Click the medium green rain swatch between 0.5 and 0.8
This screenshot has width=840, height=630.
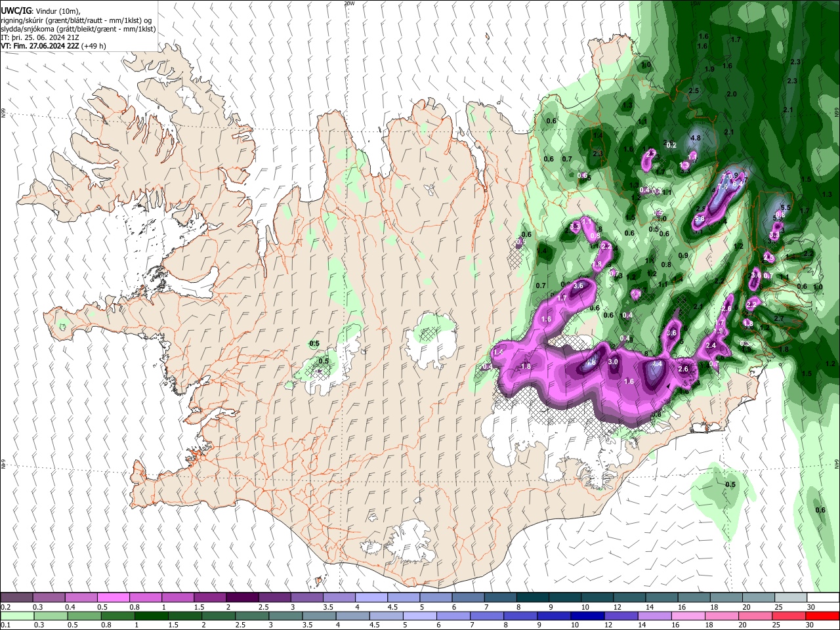(85, 616)
